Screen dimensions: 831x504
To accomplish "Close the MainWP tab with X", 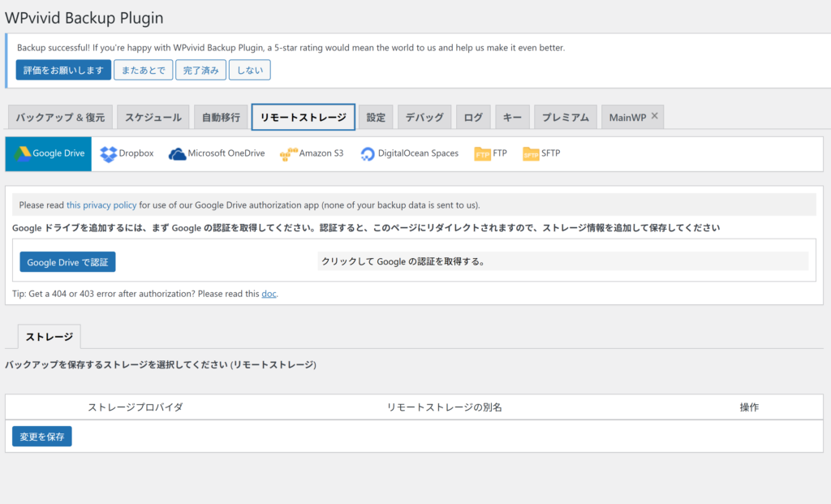I will [655, 116].
